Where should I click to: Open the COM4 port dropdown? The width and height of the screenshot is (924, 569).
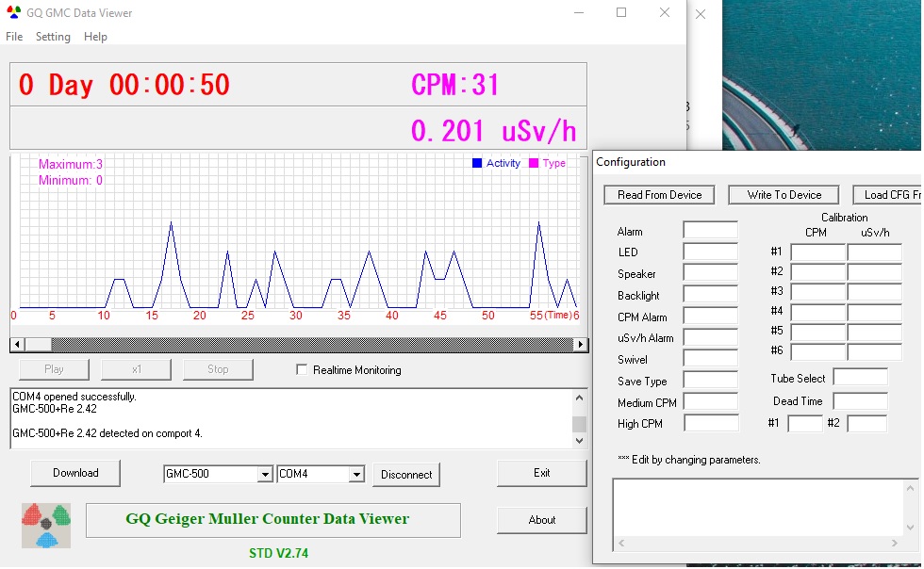356,475
